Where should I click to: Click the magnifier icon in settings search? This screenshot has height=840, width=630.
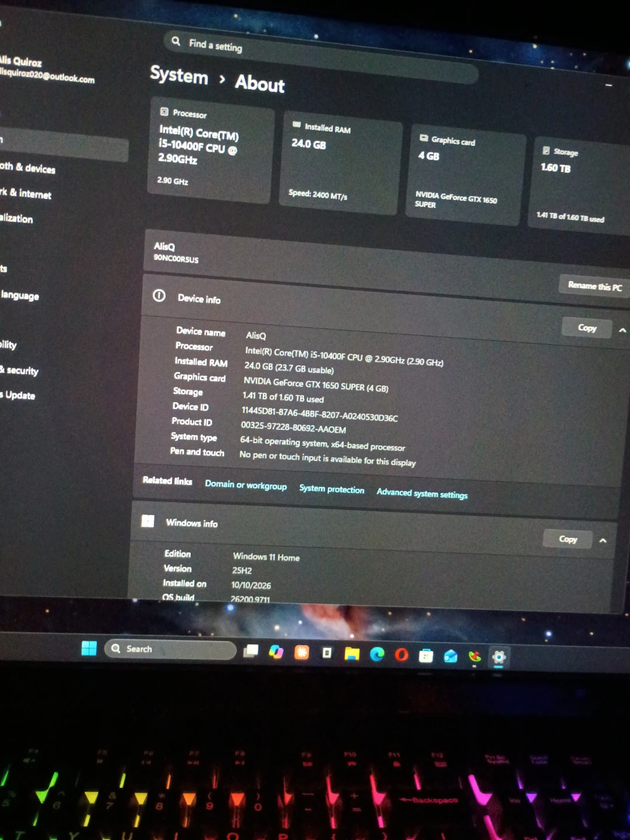(x=176, y=41)
